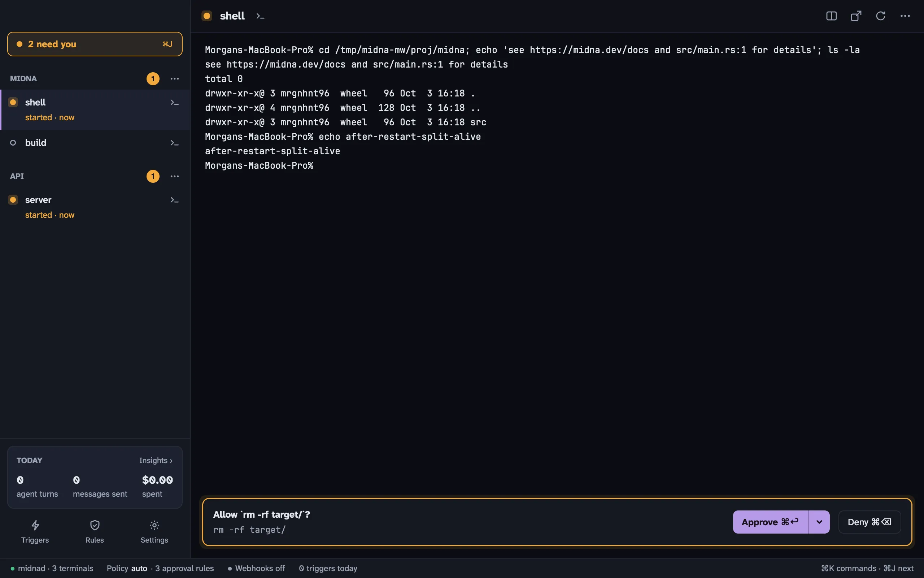
Task: Click '⌘J next' hint in status bar
Action: click(x=898, y=569)
